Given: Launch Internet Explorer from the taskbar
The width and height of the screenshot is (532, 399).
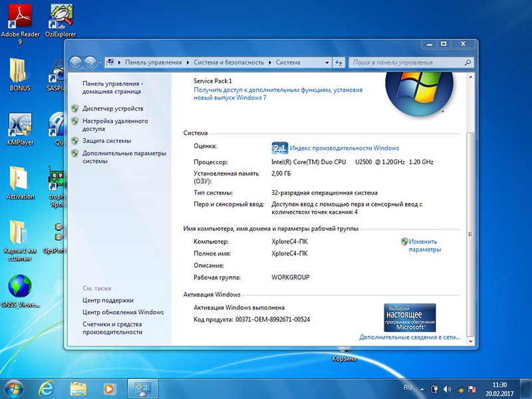Looking at the screenshot, I should [46, 389].
